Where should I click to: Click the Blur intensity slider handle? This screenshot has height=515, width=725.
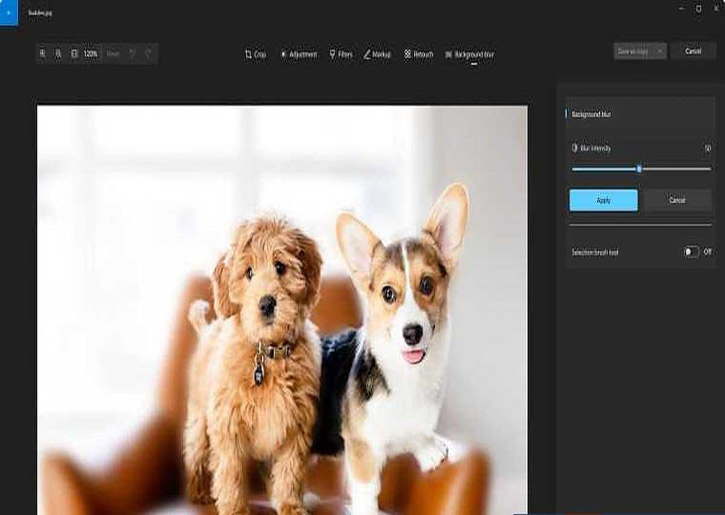click(639, 169)
